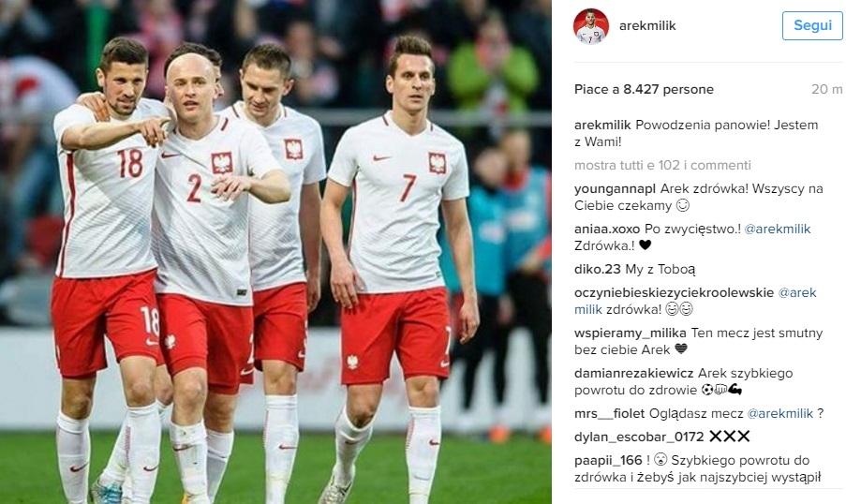Image resolution: width=846 pixels, height=504 pixels.
Task: Open dylan_escobar_0172 commenter profile
Action: [639, 437]
